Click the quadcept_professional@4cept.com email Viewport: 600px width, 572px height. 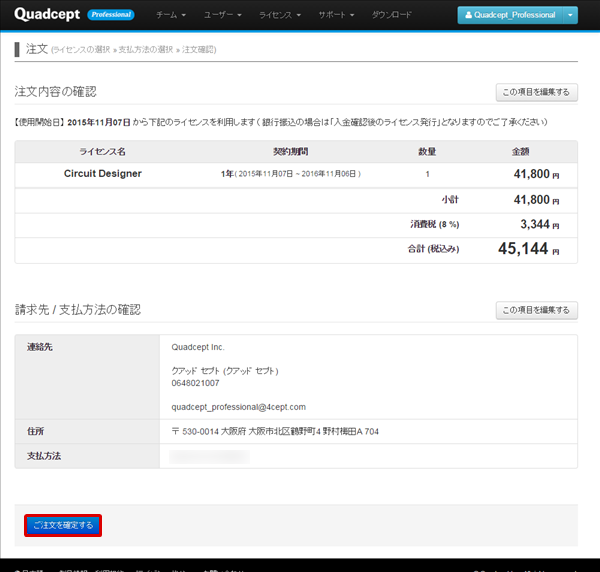tap(238, 407)
